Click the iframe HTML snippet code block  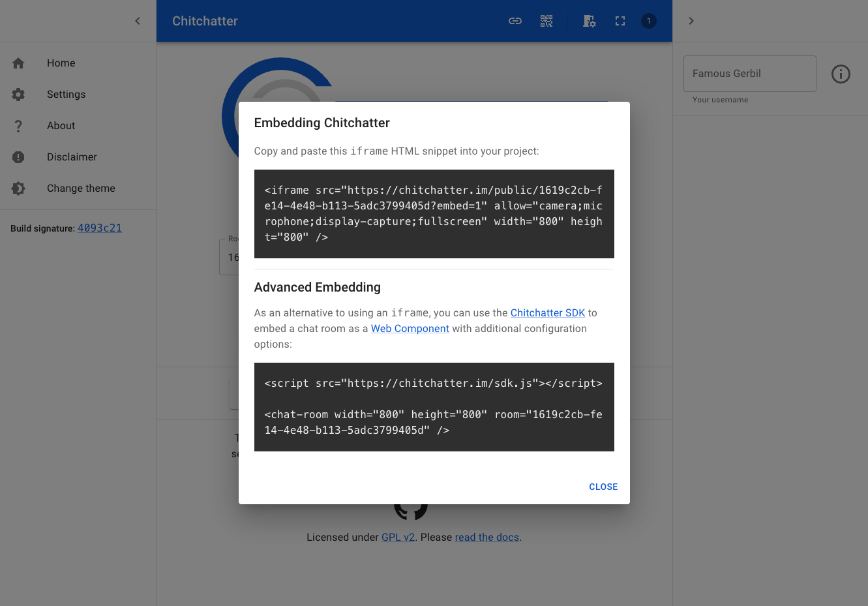tap(434, 214)
